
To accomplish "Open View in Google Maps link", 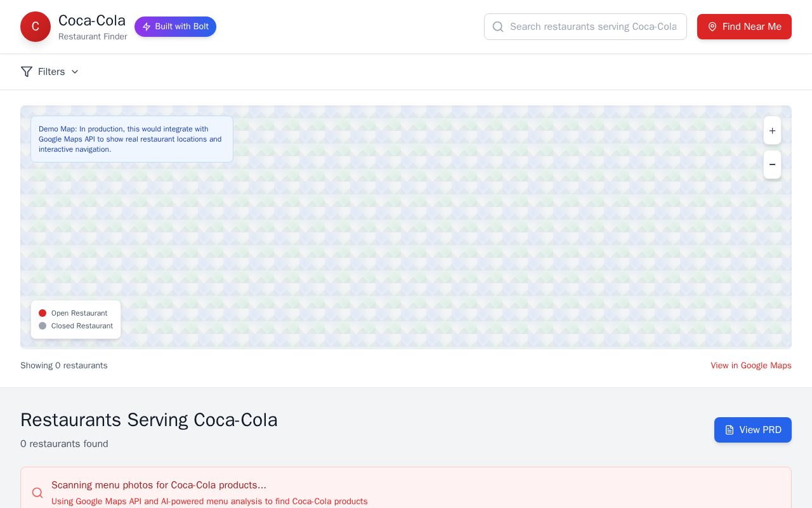I will tap(751, 366).
